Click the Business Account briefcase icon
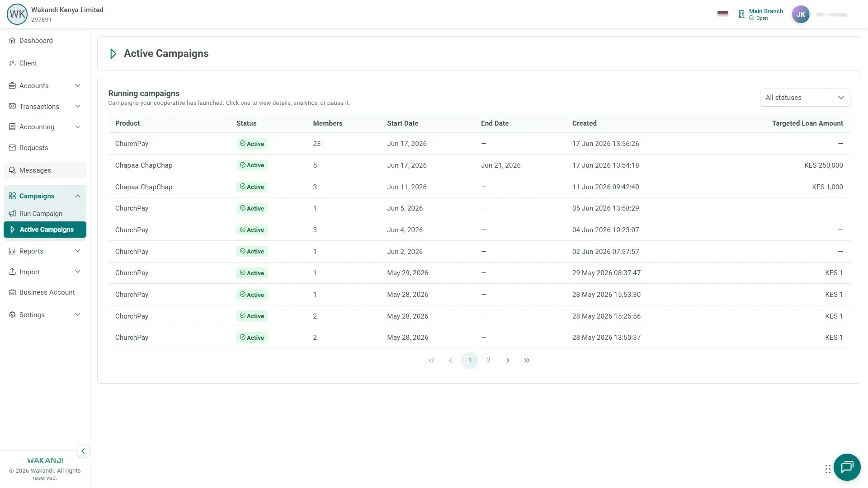The image size is (868, 488). point(12,292)
